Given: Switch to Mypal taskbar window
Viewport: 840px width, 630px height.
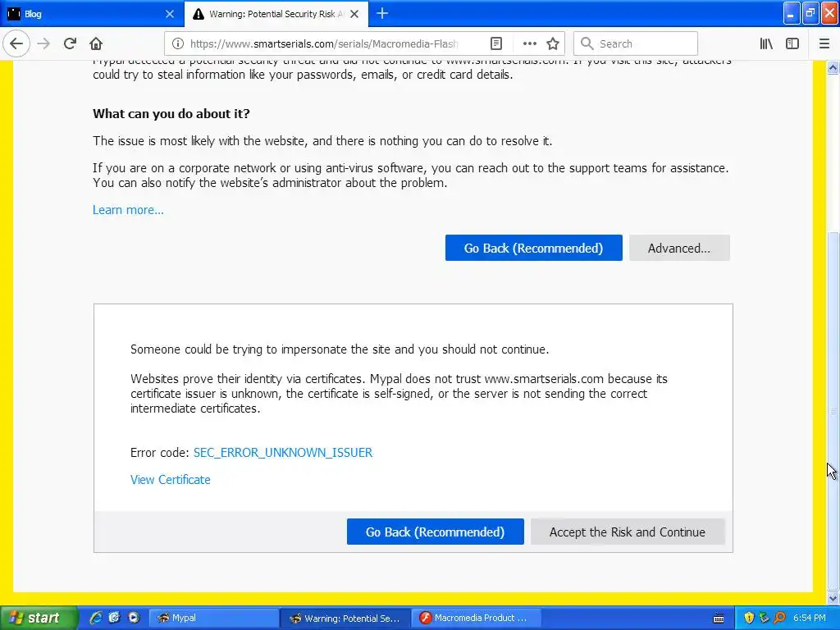Looking at the screenshot, I should click(212, 619).
